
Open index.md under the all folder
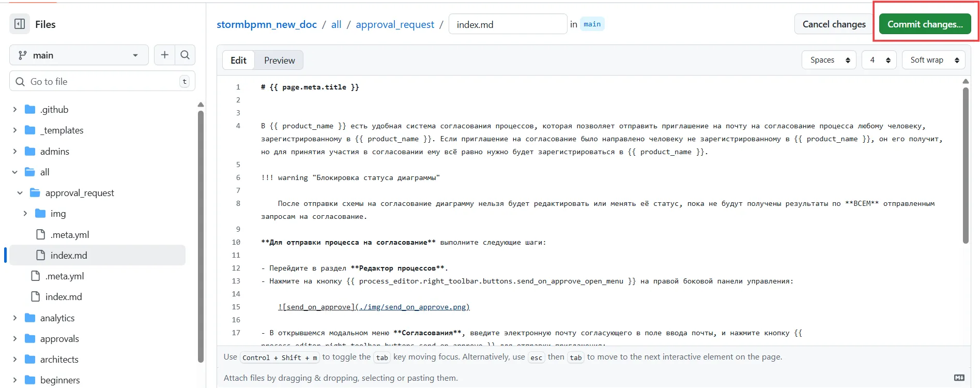pos(63,297)
